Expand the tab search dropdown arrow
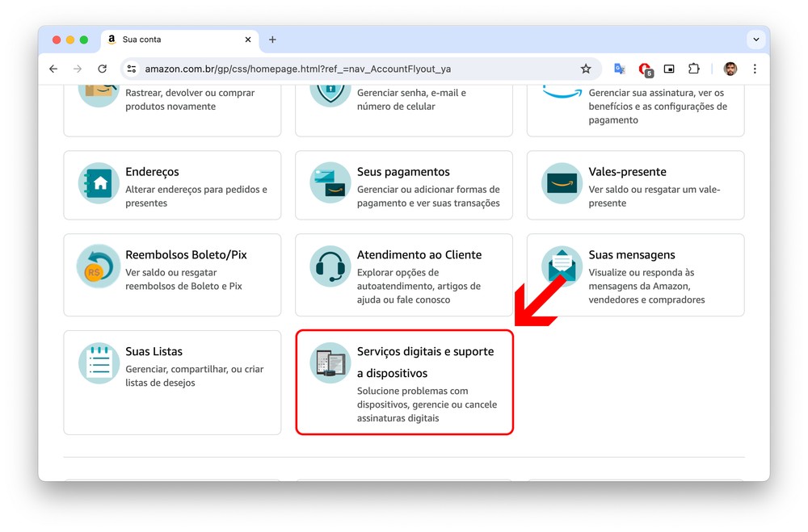This screenshot has height=532, width=808. [x=755, y=39]
